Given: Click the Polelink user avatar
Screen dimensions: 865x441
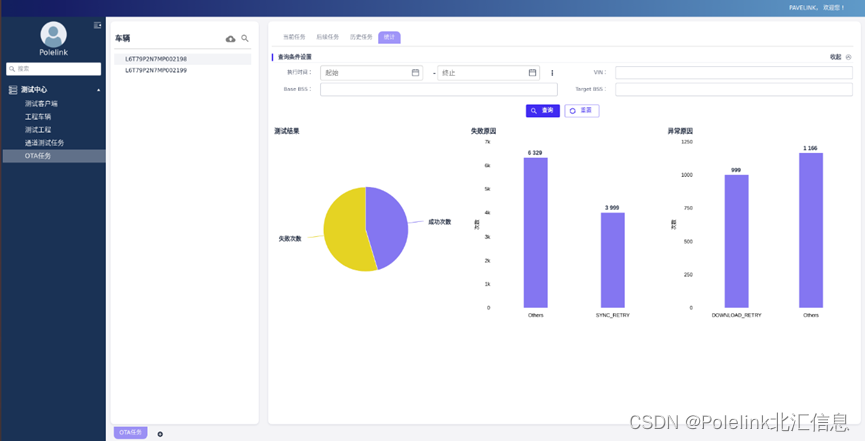Looking at the screenshot, I should [x=54, y=35].
